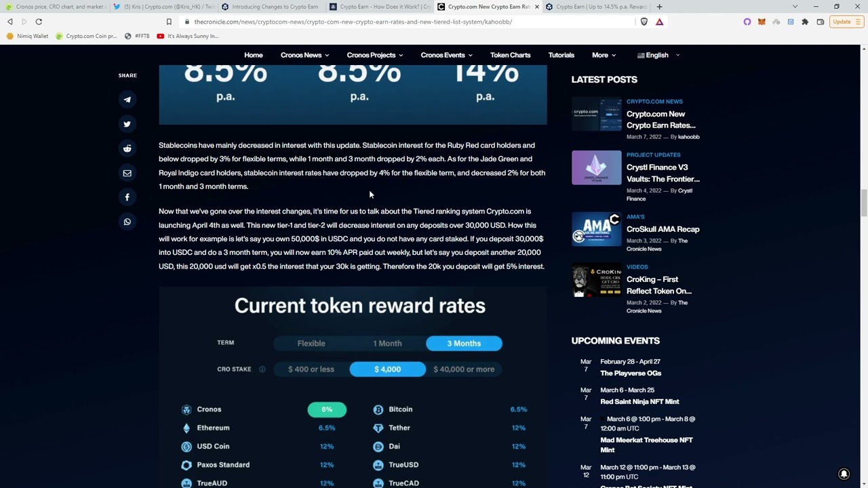Share article via Reddit icon
Screen dimensions: 868x488
click(x=127, y=148)
